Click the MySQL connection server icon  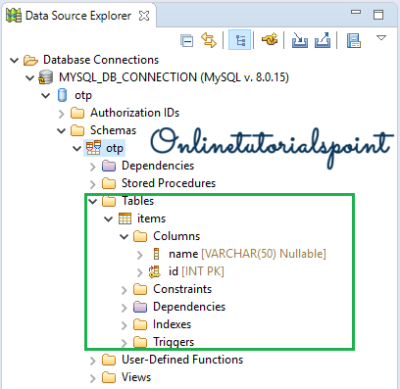[46, 77]
